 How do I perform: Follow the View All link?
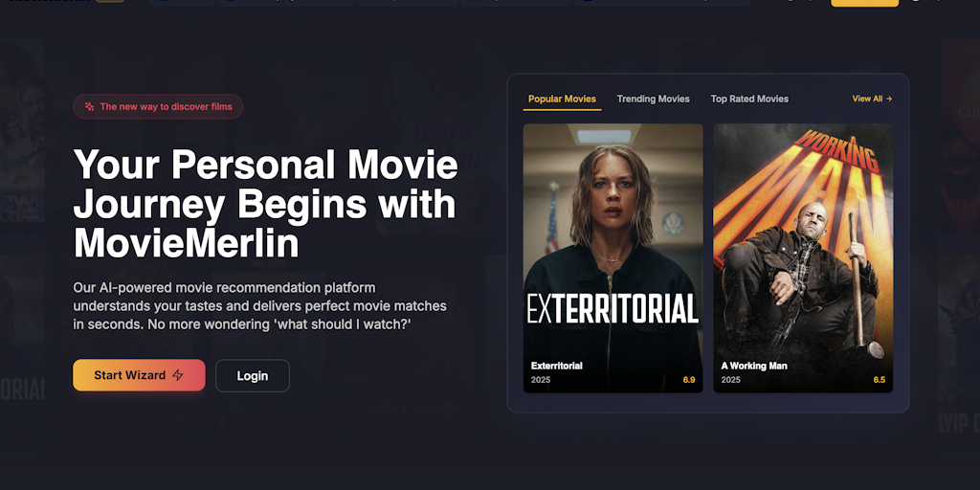(x=872, y=99)
